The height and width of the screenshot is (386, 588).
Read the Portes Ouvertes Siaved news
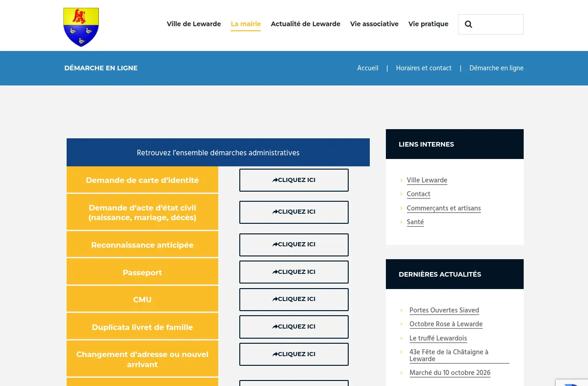[444, 310]
